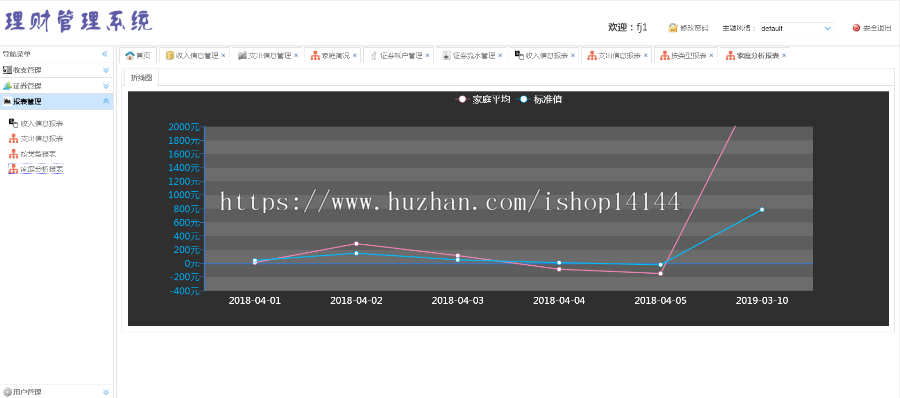This screenshot has width=900, height=398.
Task: Close the 收入信息报表 tab
Action: coord(573,56)
